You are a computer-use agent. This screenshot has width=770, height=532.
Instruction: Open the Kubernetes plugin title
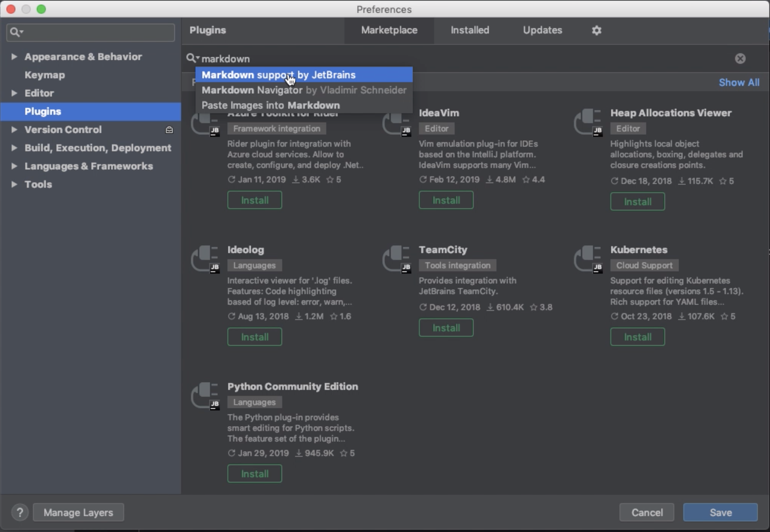(x=639, y=250)
